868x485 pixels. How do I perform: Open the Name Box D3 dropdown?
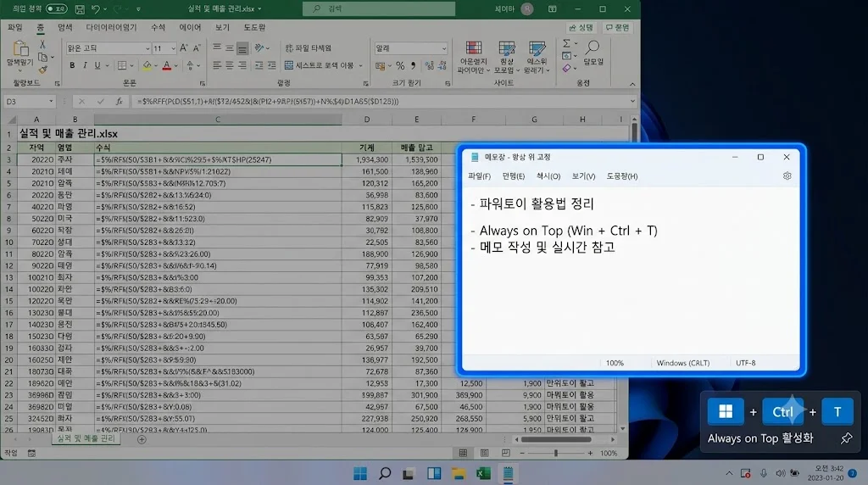pyautogui.click(x=51, y=101)
